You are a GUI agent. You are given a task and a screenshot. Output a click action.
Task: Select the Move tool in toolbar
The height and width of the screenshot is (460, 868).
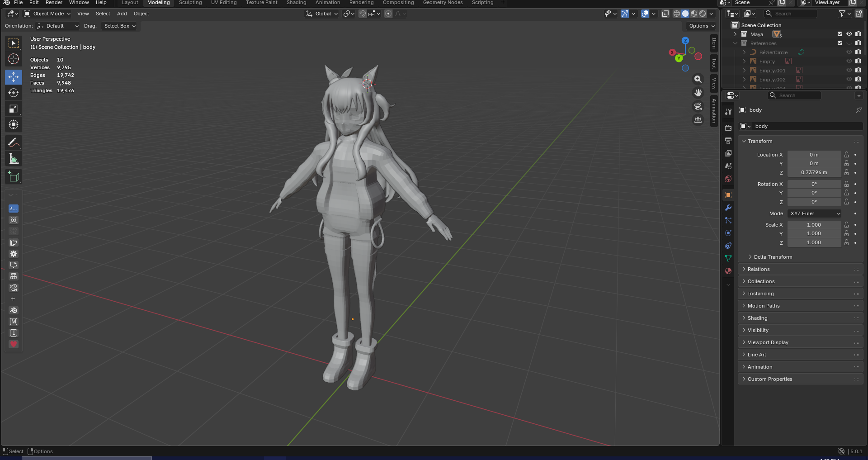pyautogui.click(x=14, y=77)
